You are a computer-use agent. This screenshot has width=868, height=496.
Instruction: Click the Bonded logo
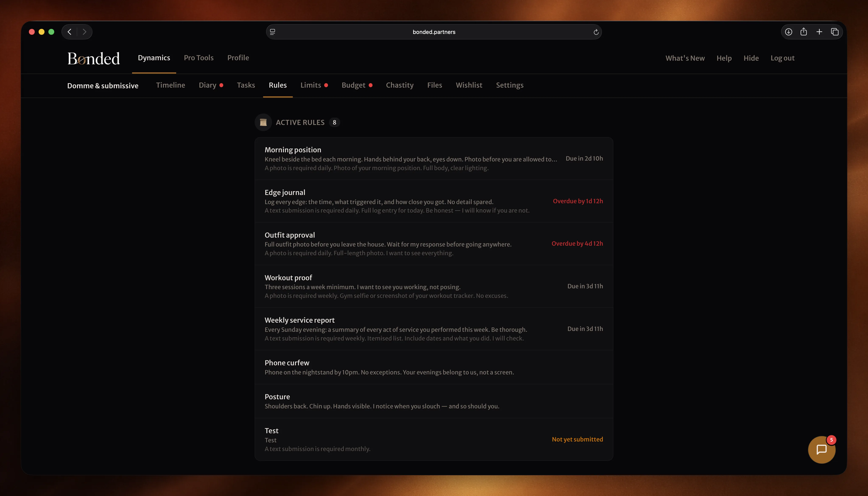[93, 58]
